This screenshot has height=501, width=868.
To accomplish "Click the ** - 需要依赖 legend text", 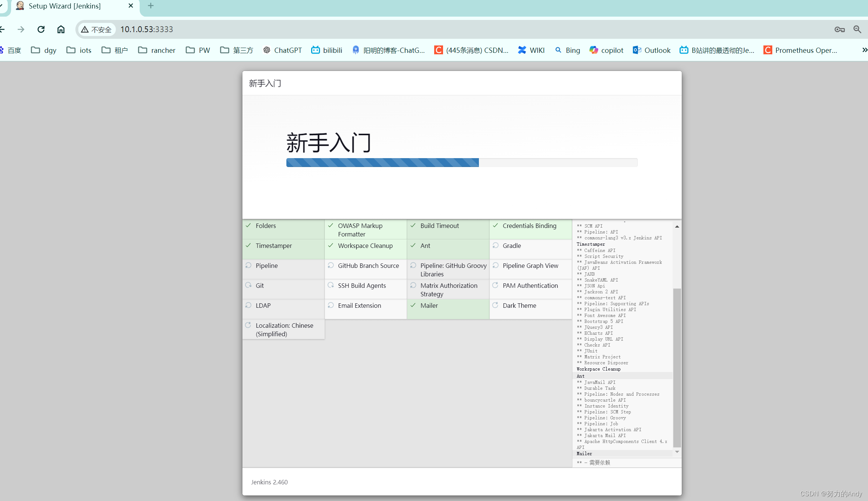I will (x=593, y=463).
